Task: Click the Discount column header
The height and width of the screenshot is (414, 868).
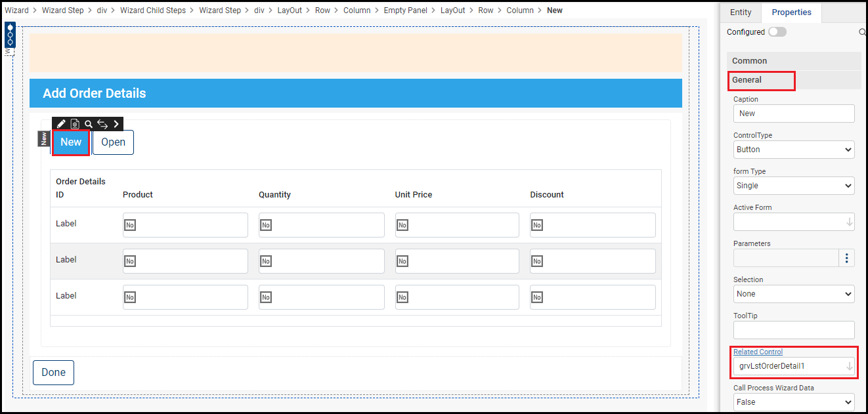Action: (547, 195)
